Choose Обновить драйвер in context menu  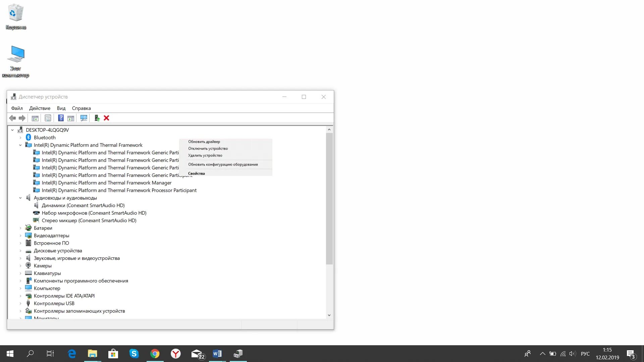[204, 141]
